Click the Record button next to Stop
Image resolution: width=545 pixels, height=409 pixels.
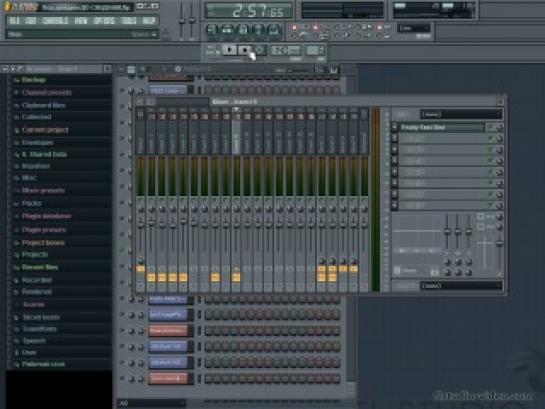260,50
